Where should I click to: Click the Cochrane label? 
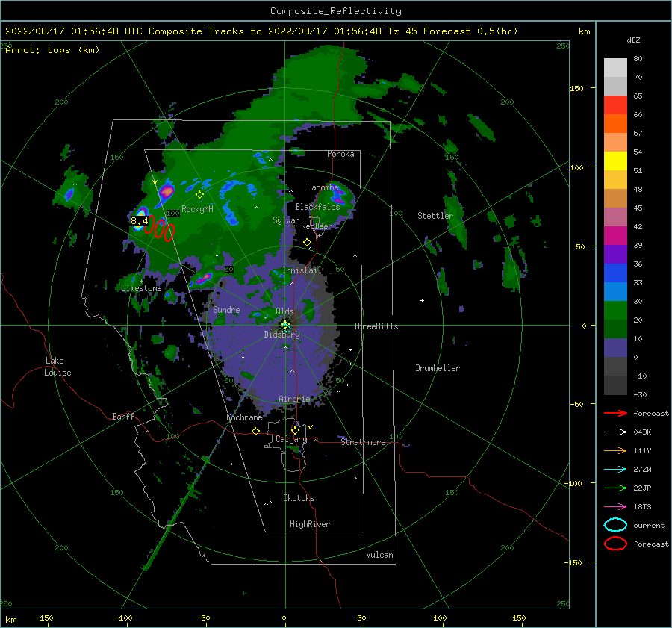coord(244,417)
